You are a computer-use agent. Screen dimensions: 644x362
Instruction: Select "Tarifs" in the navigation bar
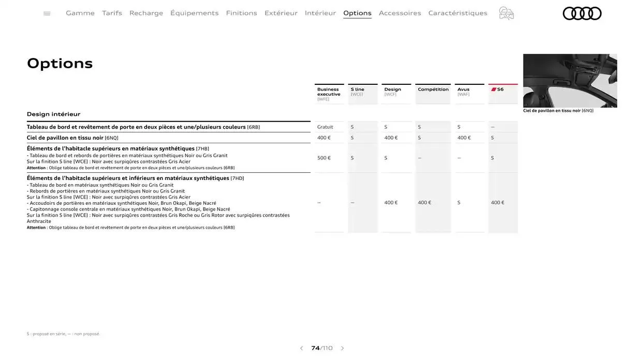(x=112, y=12)
